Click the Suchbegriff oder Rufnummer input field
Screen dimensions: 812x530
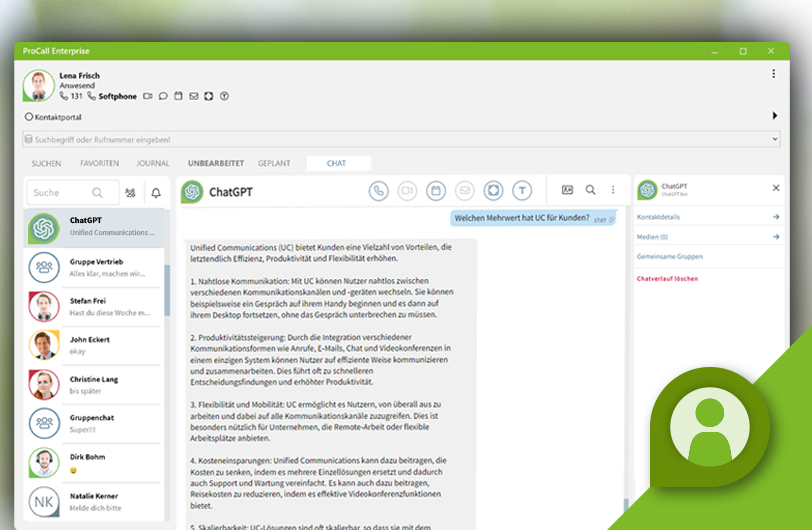(401, 139)
